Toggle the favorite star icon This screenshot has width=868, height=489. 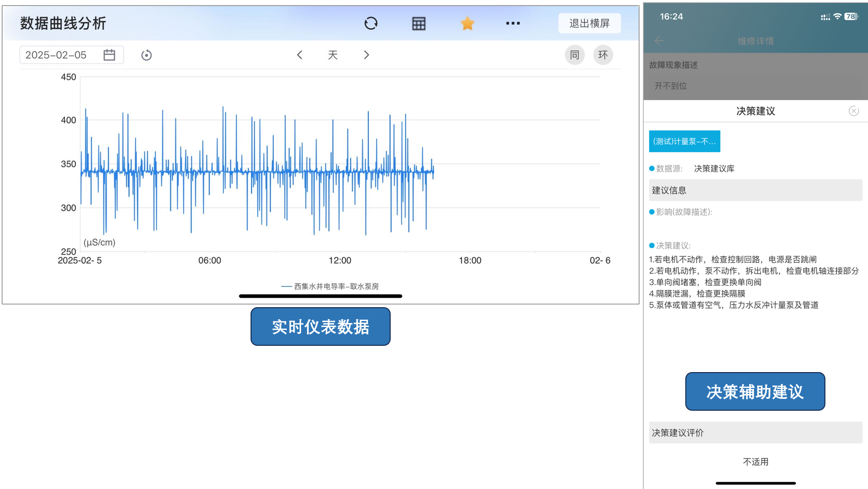467,23
